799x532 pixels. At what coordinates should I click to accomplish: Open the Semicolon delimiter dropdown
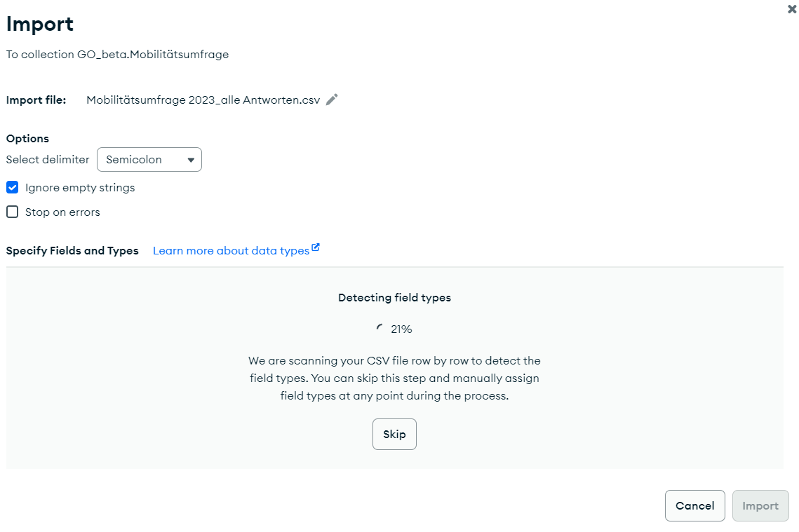point(149,160)
